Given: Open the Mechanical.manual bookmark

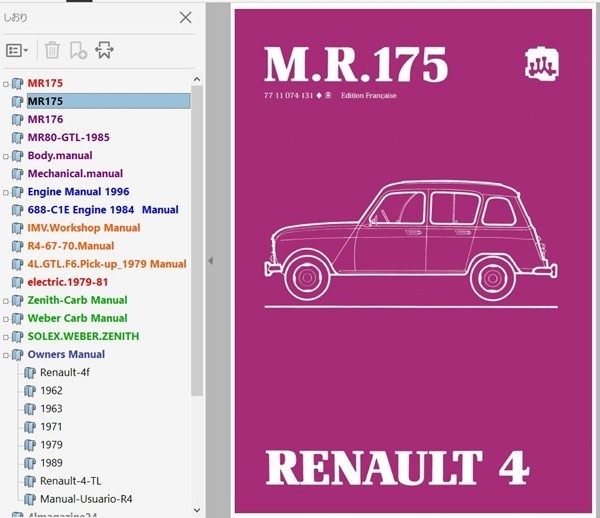Looking at the screenshot, I should [75, 174].
